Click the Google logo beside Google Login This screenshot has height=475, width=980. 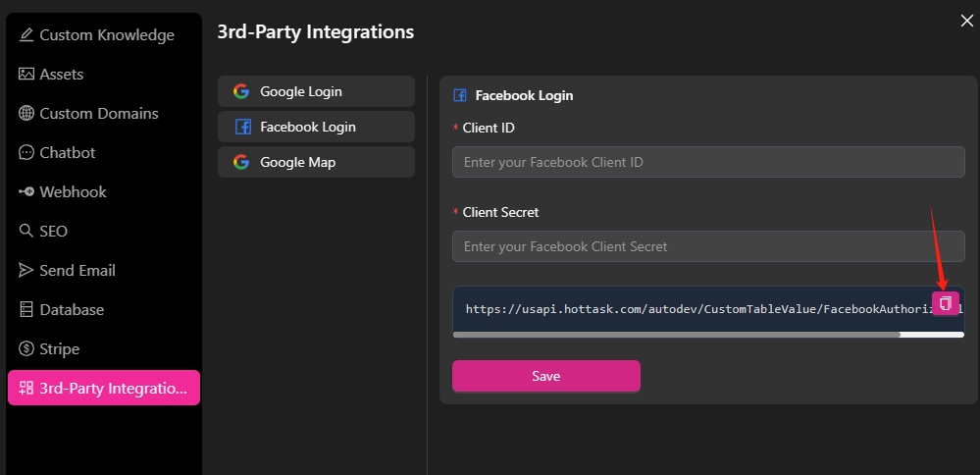pyautogui.click(x=241, y=91)
